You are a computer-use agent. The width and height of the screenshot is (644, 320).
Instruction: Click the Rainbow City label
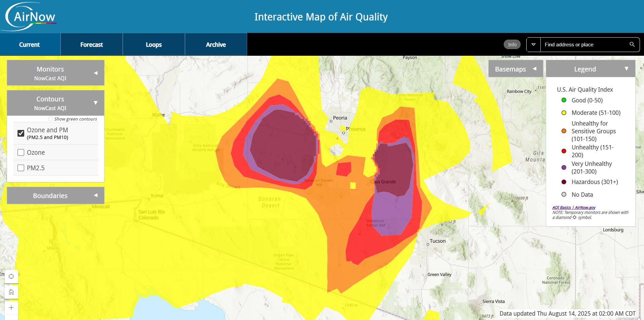(519, 91)
